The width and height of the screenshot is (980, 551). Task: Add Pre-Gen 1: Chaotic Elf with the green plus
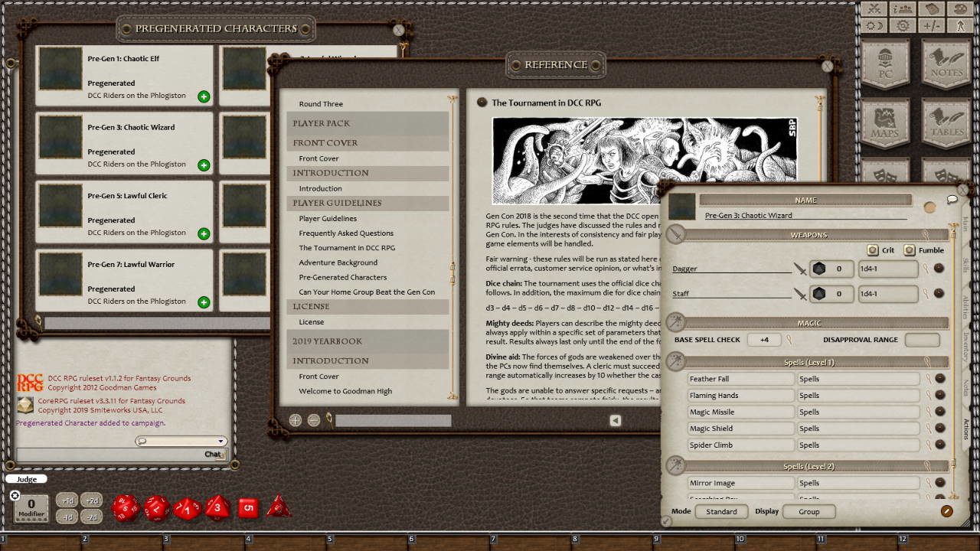(204, 97)
